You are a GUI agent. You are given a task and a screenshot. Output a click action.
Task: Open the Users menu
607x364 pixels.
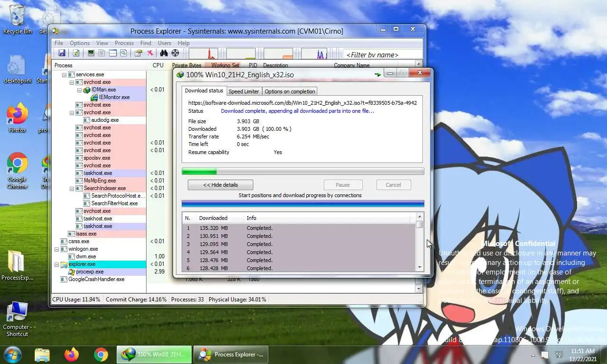click(165, 43)
